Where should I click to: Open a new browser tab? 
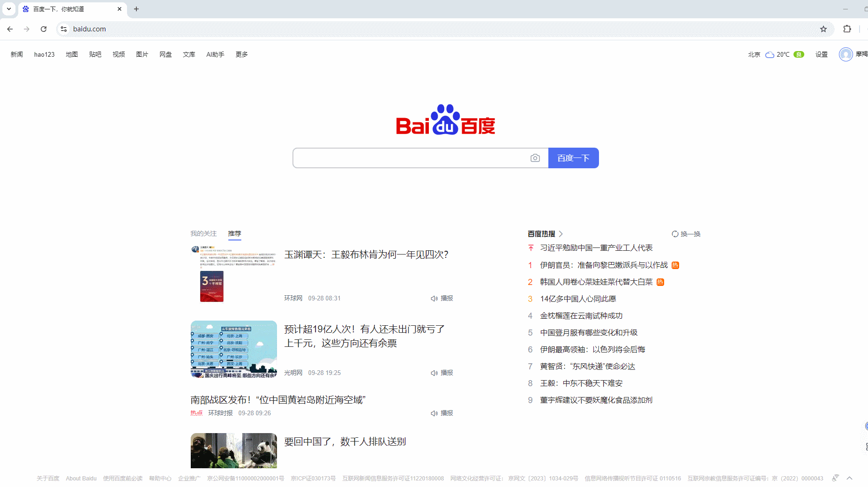[x=136, y=9]
